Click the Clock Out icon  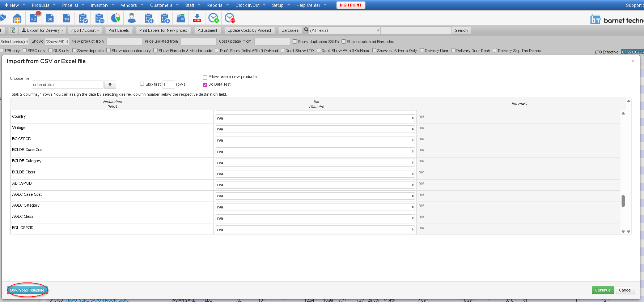[x=230, y=18]
